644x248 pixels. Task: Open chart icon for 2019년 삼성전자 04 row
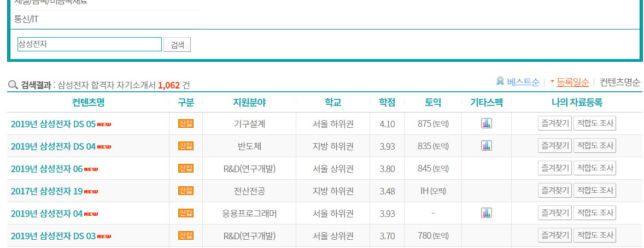pyautogui.click(x=487, y=212)
